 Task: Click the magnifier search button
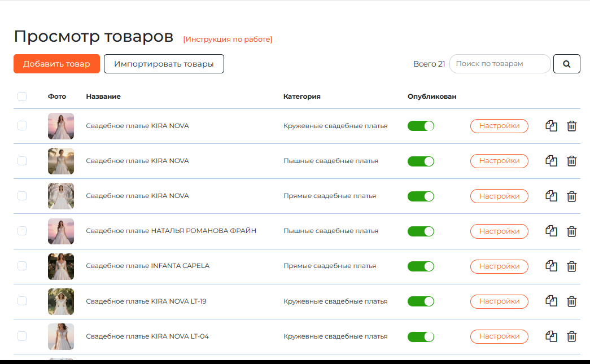pyautogui.click(x=566, y=64)
